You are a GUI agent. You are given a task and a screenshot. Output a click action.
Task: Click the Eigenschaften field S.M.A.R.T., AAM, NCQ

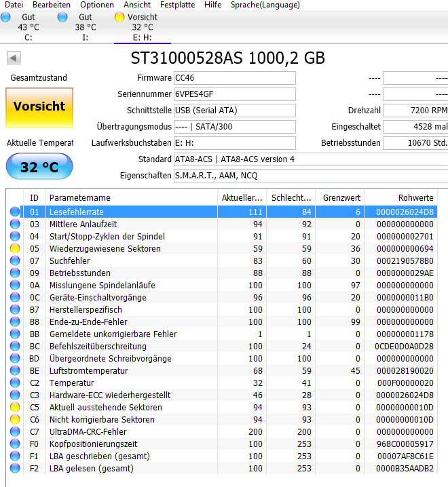311,176
